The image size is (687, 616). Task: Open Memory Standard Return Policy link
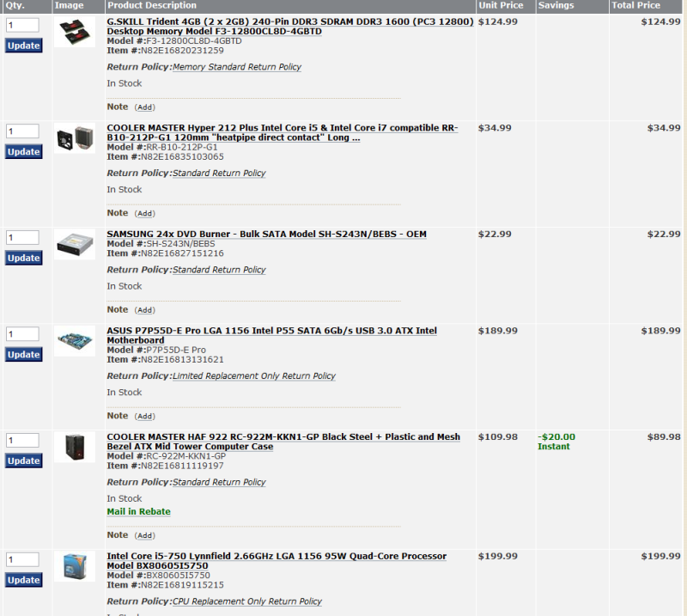coord(237,67)
